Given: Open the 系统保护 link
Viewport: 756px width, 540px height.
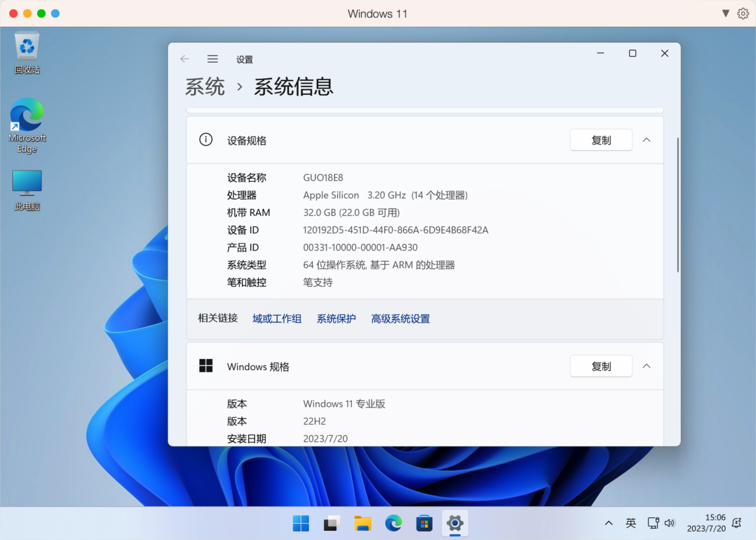Looking at the screenshot, I should pyautogui.click(x=336, y=319).
